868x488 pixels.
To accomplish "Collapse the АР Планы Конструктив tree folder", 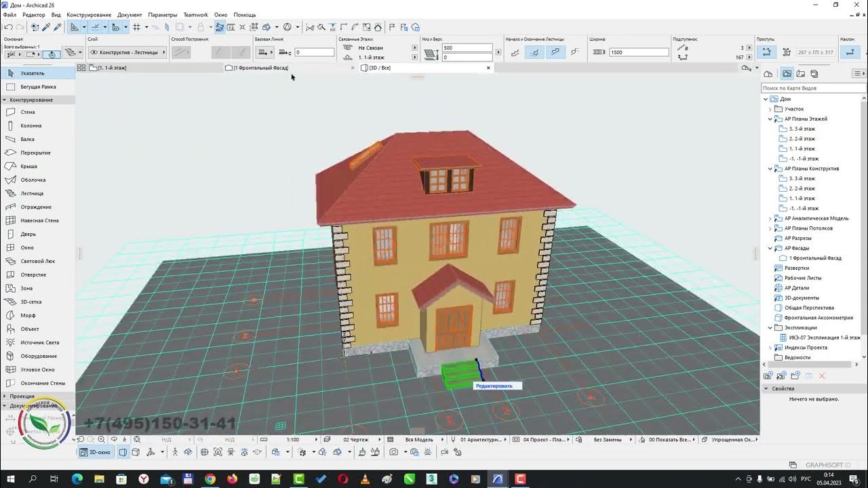I will [770, 169].
